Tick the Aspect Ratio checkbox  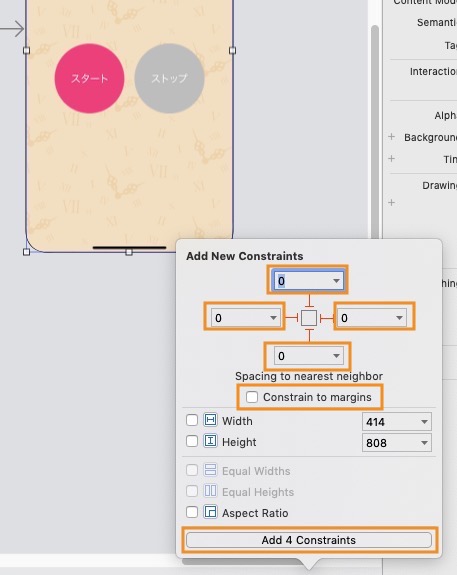pyautogui.click(x=192, y=512)
